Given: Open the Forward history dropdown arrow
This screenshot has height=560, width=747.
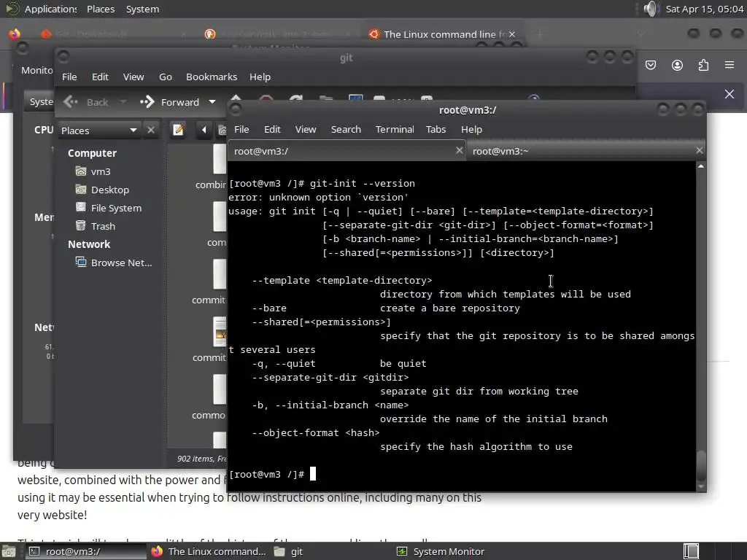Looking at the screenshot, I should [212, 101].
